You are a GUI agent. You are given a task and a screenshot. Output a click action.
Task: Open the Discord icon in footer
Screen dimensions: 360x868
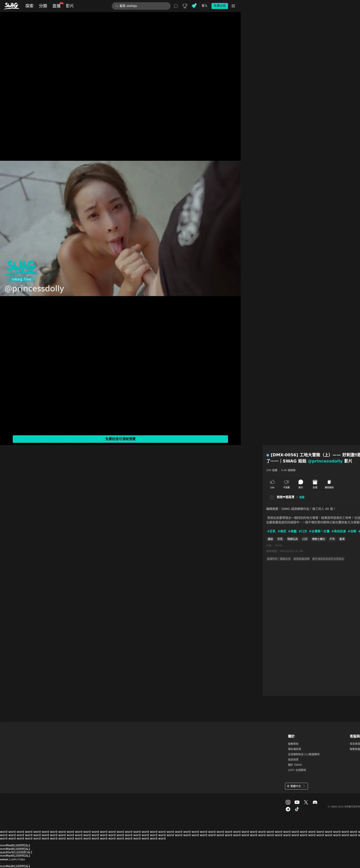(x=315, y=802)
